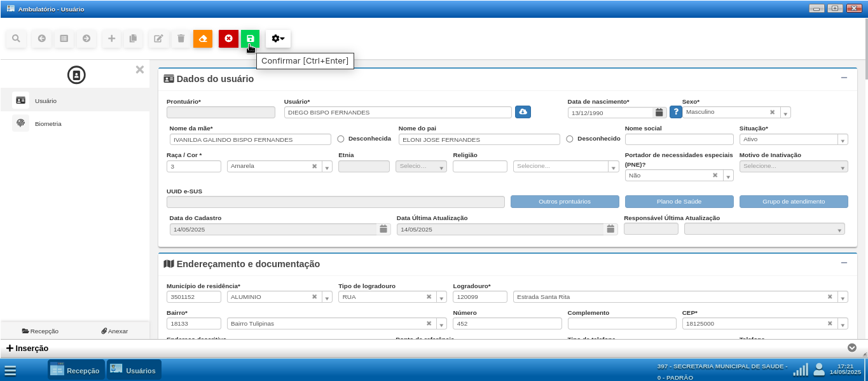Open the Situação dropdown
868x381 pixels.
tap(843, 140)
